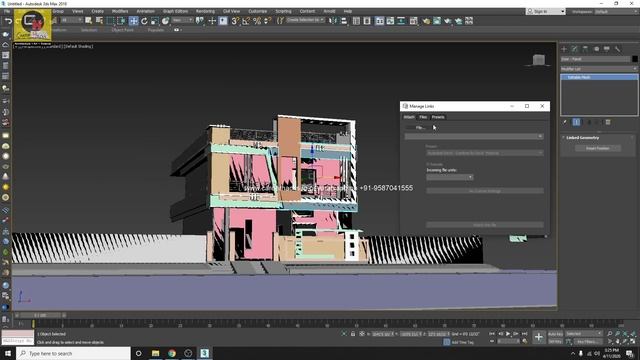This screenshot has width=640, height=360.
Task: Open the Workspaces Default dropdown
Action: (x=616, y=11)
